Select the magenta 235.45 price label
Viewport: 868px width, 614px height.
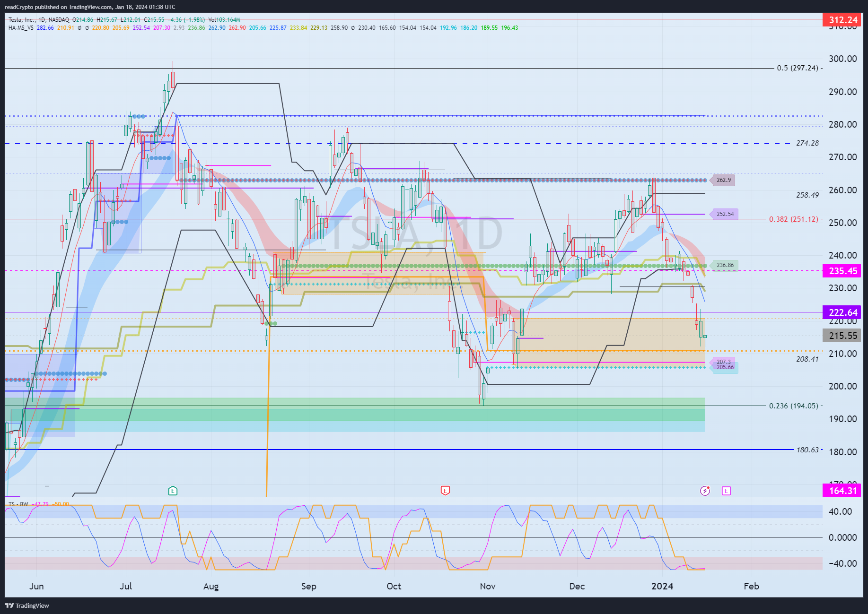tap(842, 271)
